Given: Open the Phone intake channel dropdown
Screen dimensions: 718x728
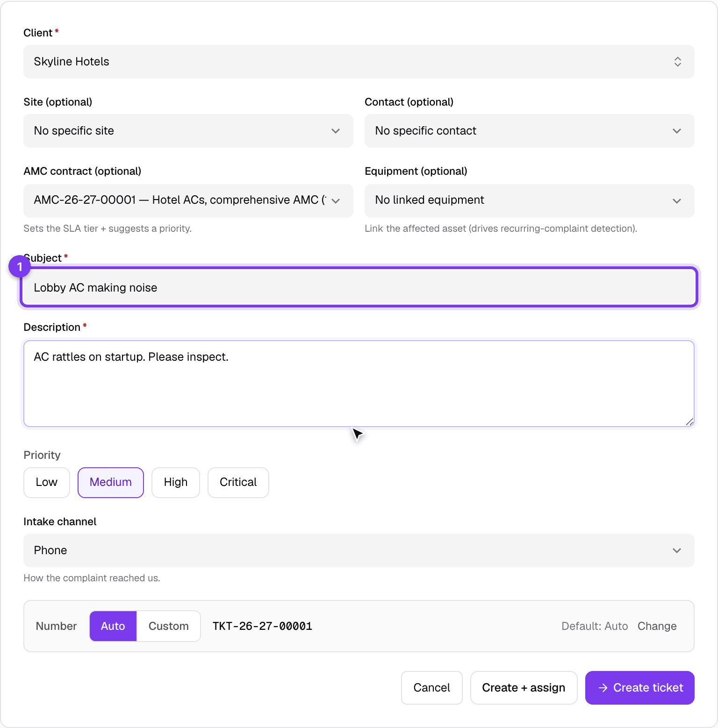Looking at the screenshot, I should (x=359, y=550).
